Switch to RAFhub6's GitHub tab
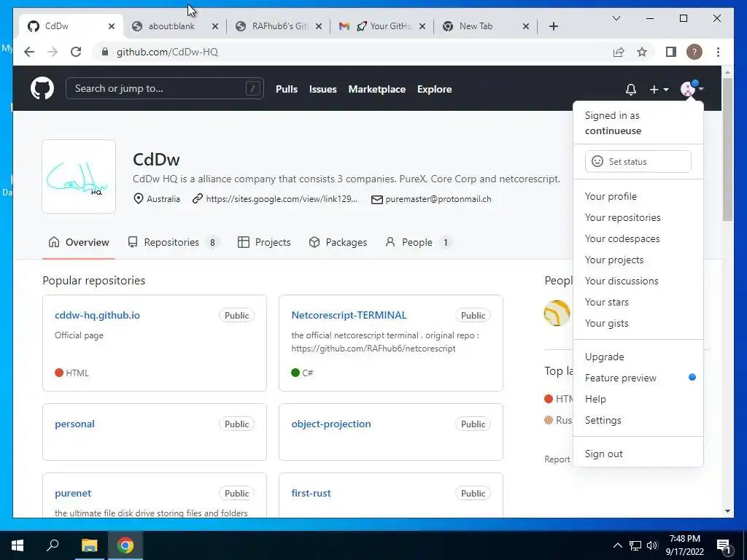 coord(279,26)
